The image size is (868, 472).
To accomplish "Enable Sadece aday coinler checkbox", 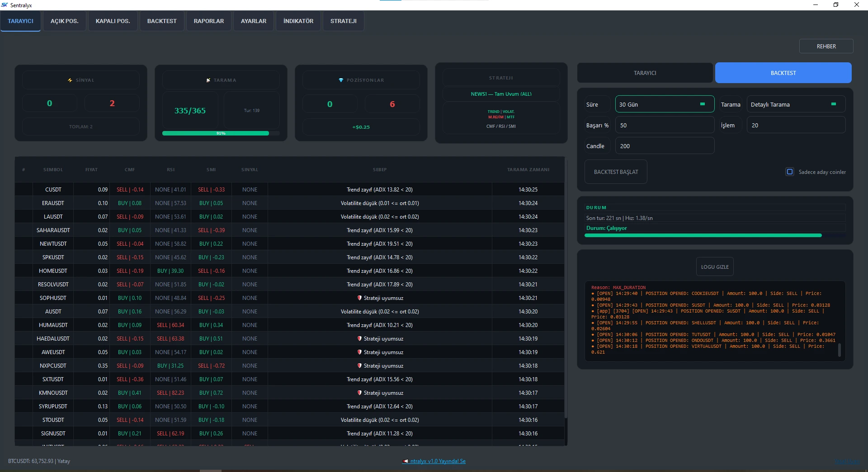I will [x=790, y=172].
